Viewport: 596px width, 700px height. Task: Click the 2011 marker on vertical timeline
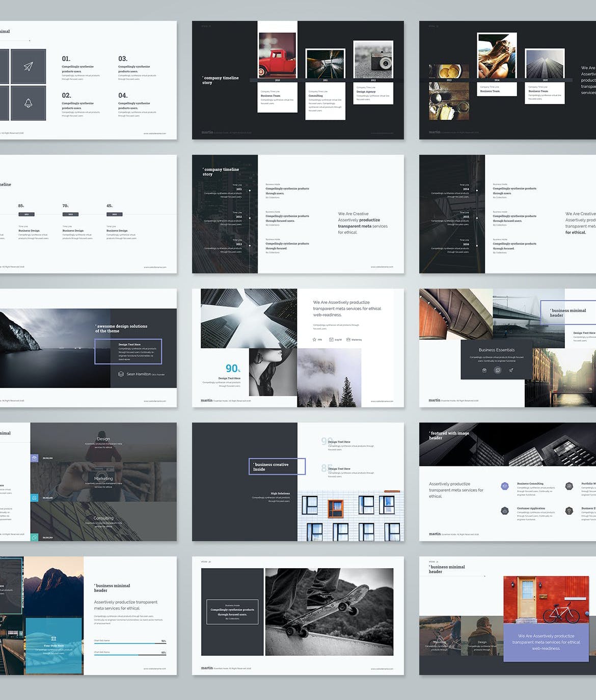250,190
